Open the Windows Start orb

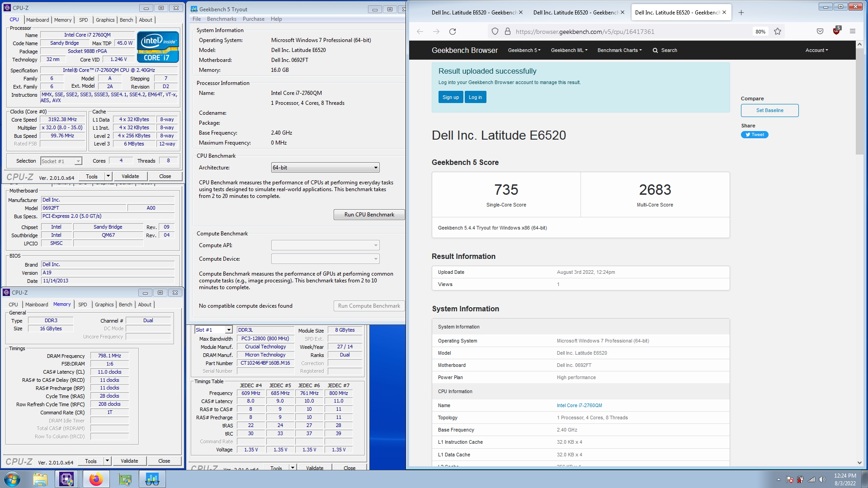tap(12, 479)
